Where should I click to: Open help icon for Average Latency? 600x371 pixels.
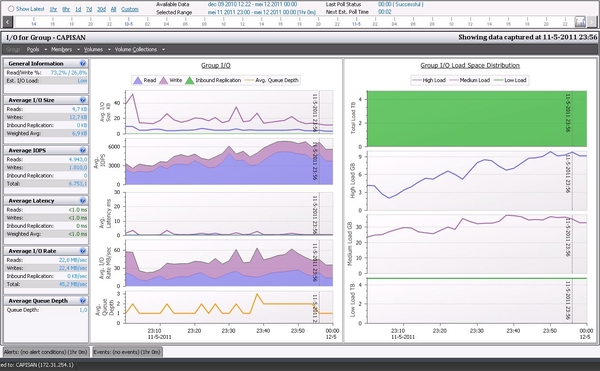pyautogui.click(x=83, y=200)
